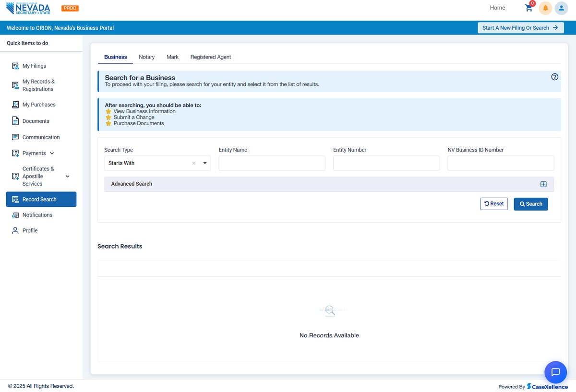The image size is (576, 392).
Task: Click Start A New Filing Or Search
Action: click(520, 28)
